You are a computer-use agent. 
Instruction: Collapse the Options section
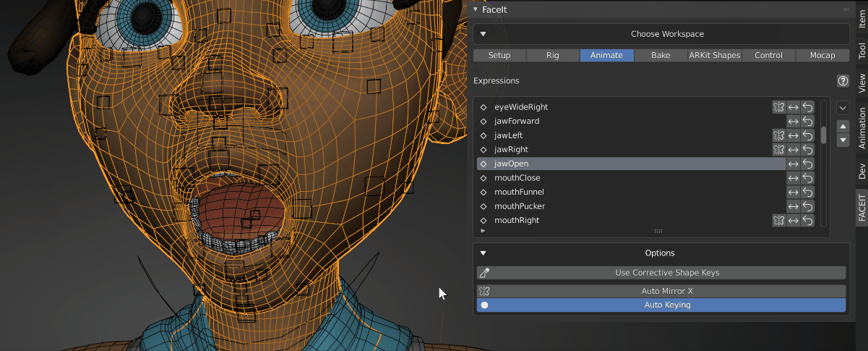click(x=484, y=253)
